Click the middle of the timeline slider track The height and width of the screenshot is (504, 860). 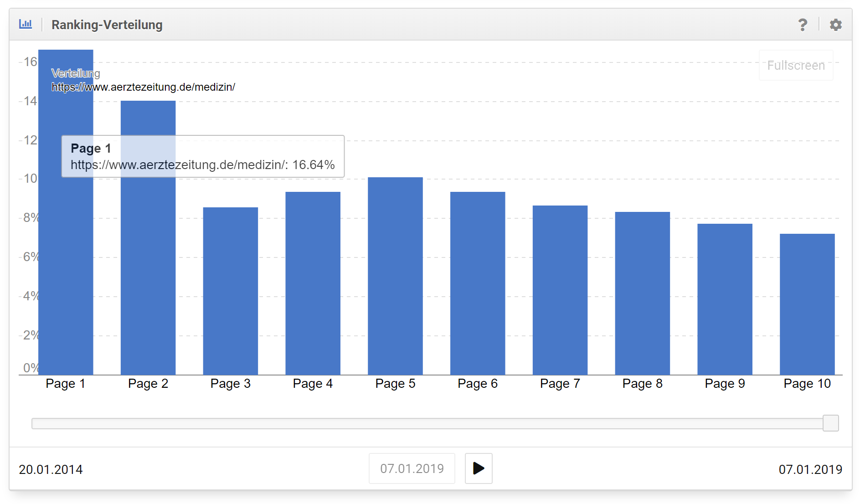[x=428, y=424]
